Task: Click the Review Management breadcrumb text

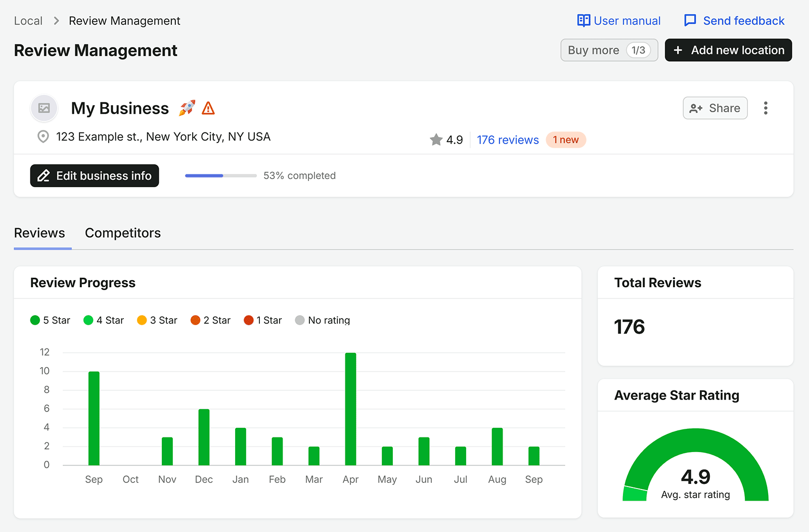Action: [124, 21]
